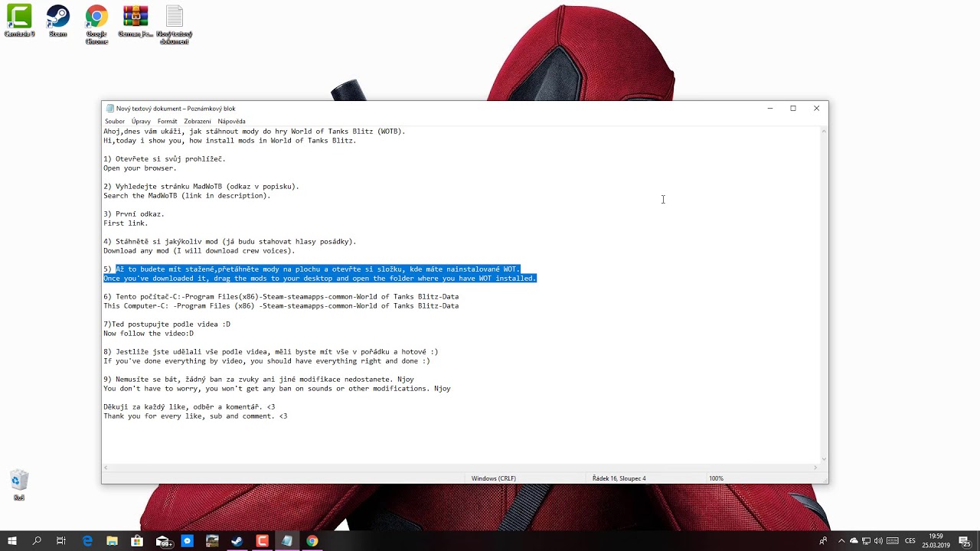Viewport: 980px width, 551px height.
Task: Open the Soubor menu in Notepad
Action: (115, 121)
